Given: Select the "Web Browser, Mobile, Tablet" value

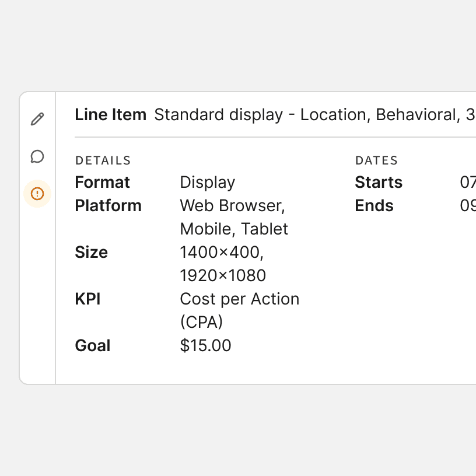Looking at the screenshot, I should (x=233, y=217).
